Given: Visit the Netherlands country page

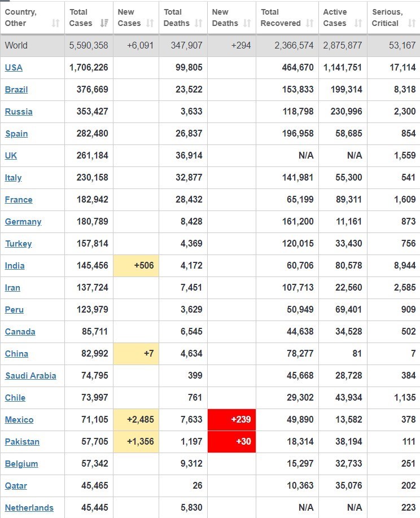Looking at the screenshot, I should pos(29,508).
